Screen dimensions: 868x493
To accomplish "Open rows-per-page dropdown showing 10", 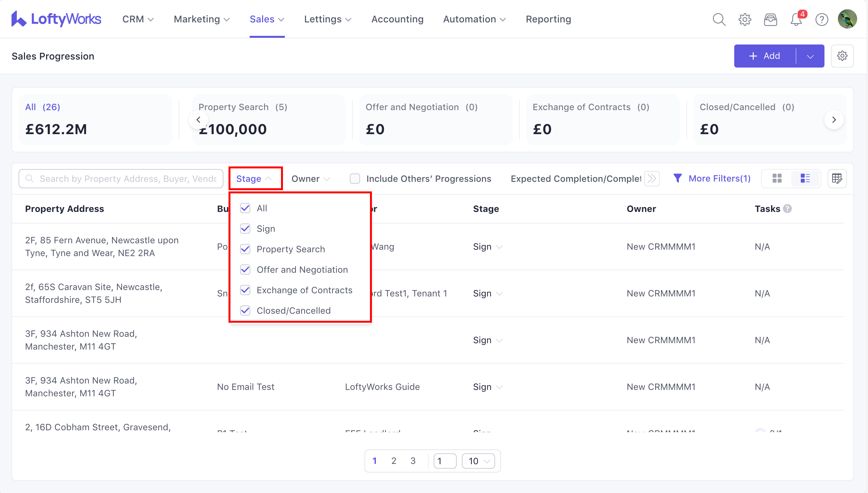I will click(x=478, y=461).
